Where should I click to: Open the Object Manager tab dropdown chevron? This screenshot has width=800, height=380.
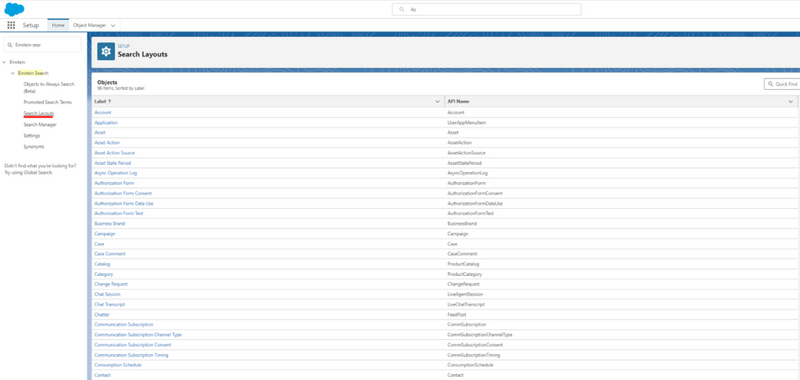point(113,25)
